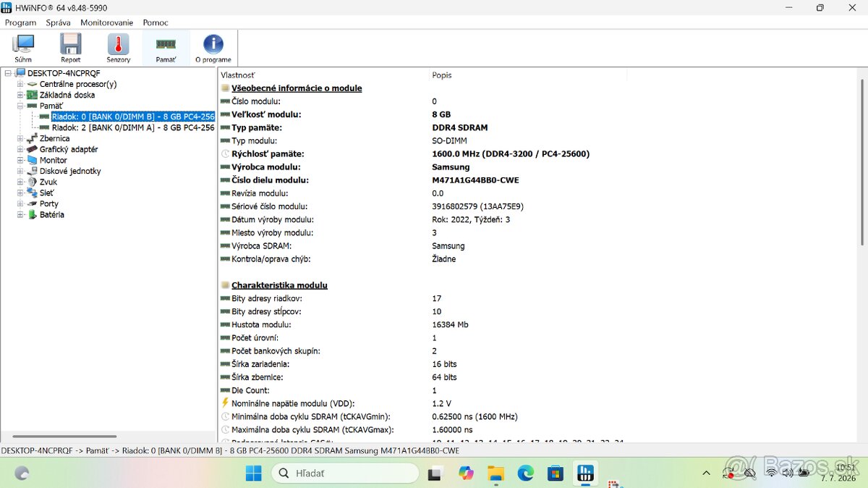Select Základná doska tree item
This screenshot has height=488, width=868.
coord(67,95)
